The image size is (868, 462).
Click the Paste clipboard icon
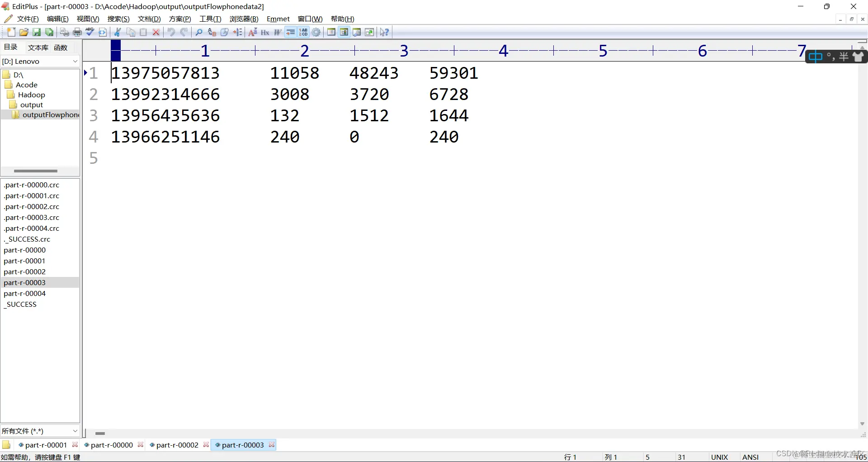pos(143,32)
